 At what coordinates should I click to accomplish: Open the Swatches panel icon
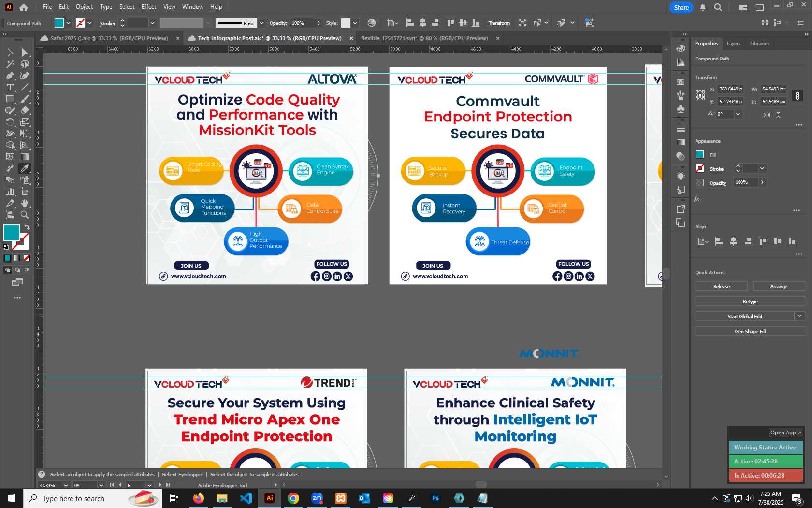coord(681,82)
